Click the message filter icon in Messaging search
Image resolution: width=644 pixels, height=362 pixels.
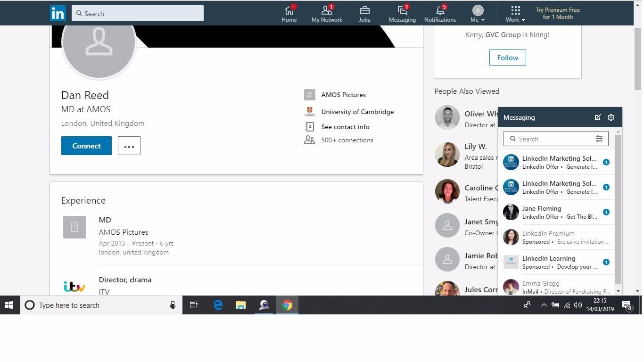click(x=599, y=139)
